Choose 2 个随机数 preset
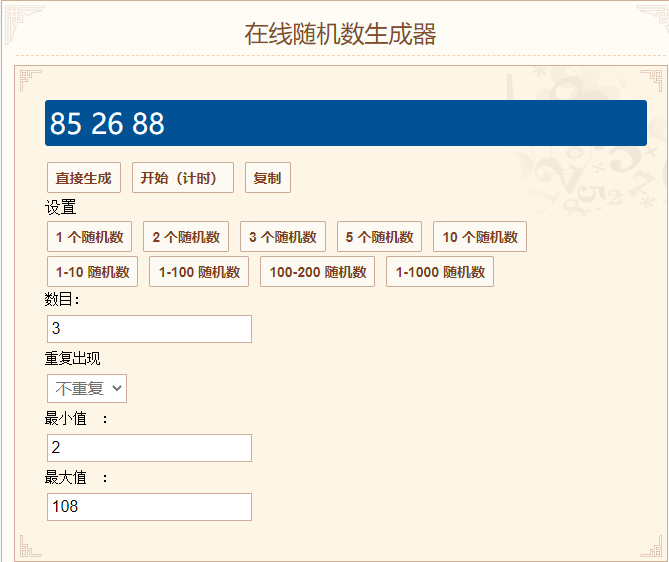 point(186,236)
